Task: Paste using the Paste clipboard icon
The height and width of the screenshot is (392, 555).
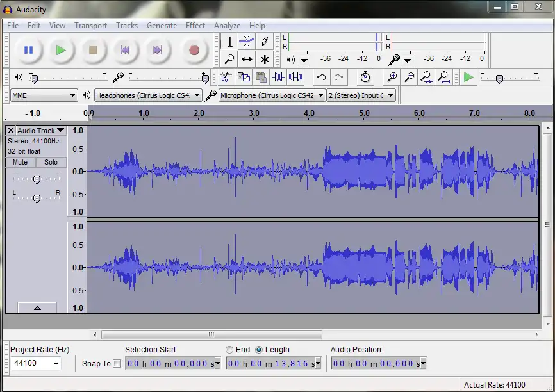Action: pyautogui.click(x=261, y=77)
